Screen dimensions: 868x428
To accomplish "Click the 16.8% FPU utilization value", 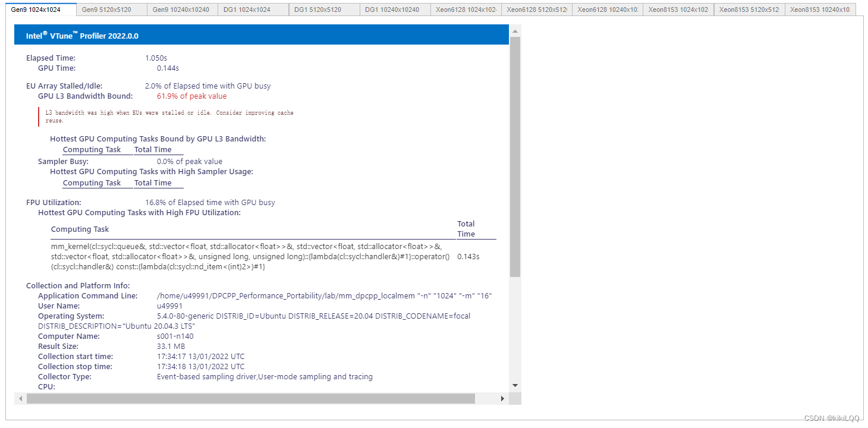I will point(210,203).
